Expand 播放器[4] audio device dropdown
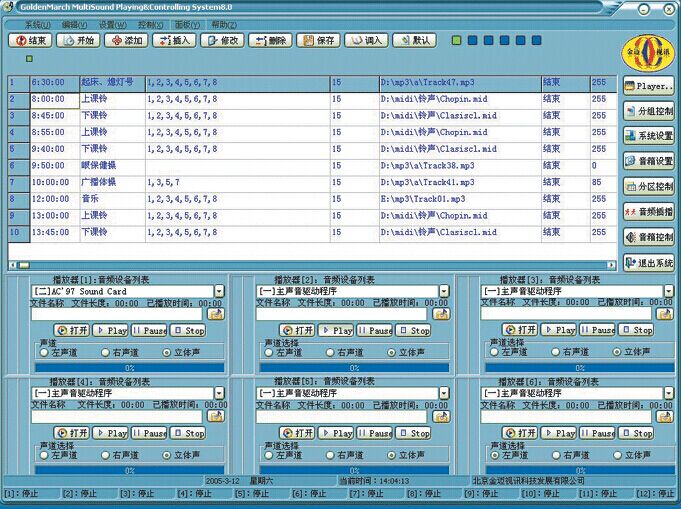 [219, 393]
